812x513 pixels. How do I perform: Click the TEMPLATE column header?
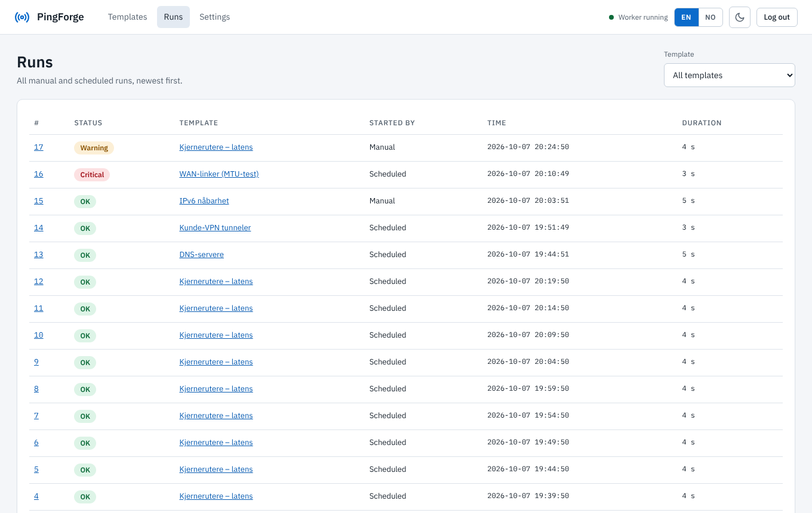click(x=199, y=123)
